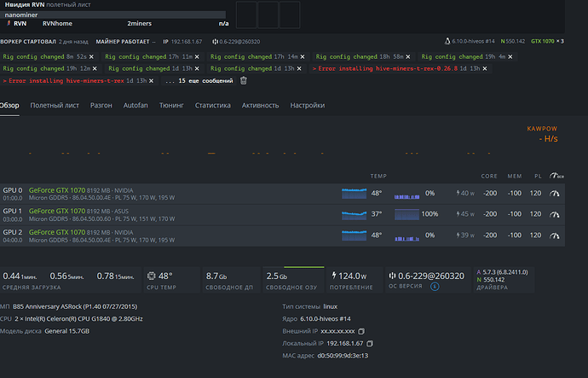
Task: Dismiss 'Rig config changed 18h 58m' message
Action: pos(407,56)
